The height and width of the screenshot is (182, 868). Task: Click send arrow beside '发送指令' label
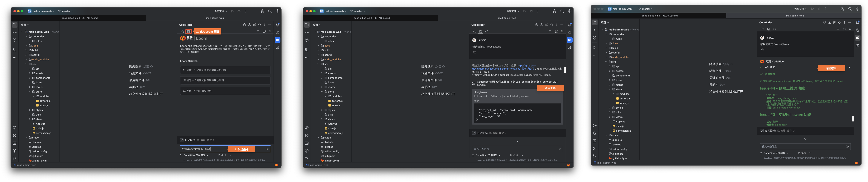(x=268, y=149)
